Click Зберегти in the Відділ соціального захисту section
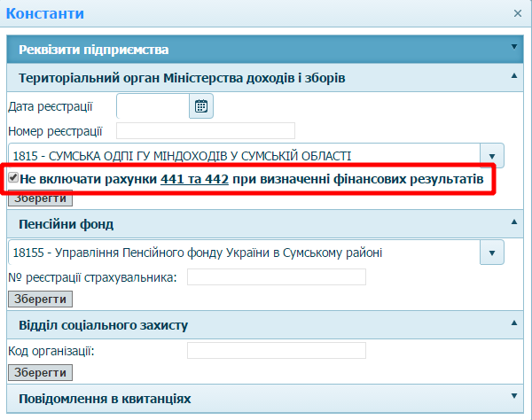Screen dimensions: 532x420 click(x=40, y=372)
